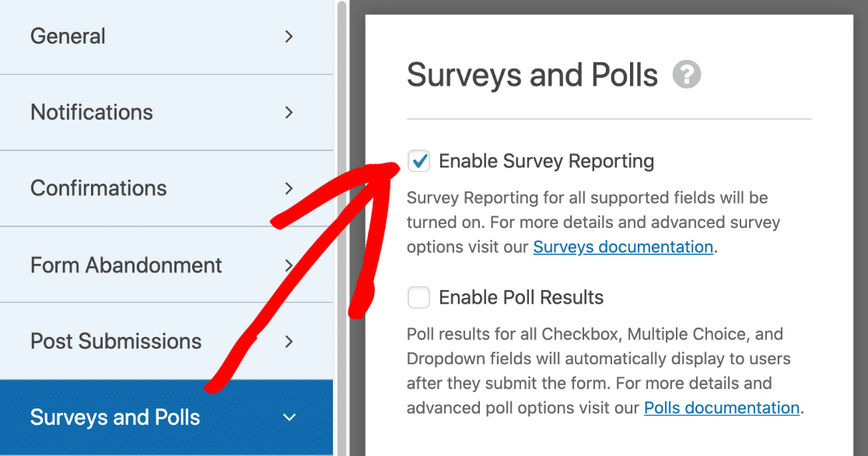Select the Surveys and Polls section
868x456 pixels.
pyautogui.click(x=166, y=417)
